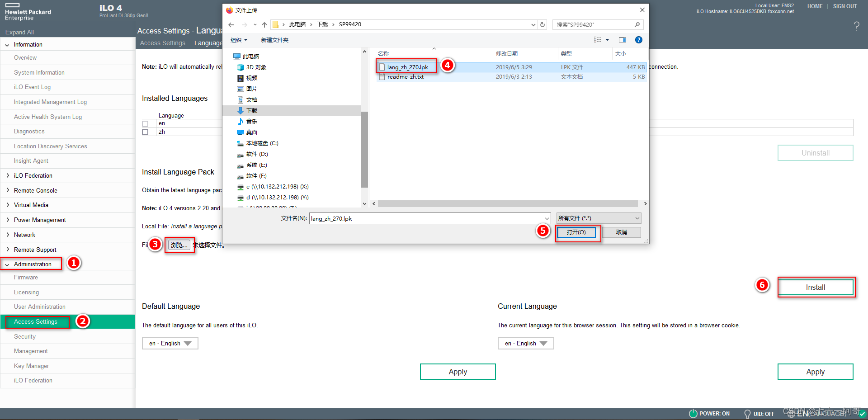Open the Key Manager menu item
The height and width of the screenshot is (420, 868).
tap(31, 366)
